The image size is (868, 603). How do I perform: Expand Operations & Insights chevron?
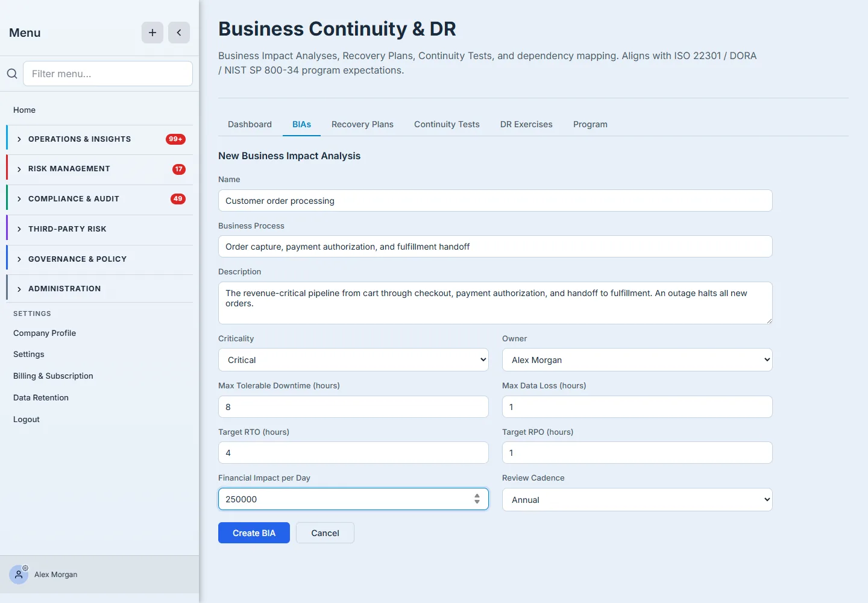(19, 139)
